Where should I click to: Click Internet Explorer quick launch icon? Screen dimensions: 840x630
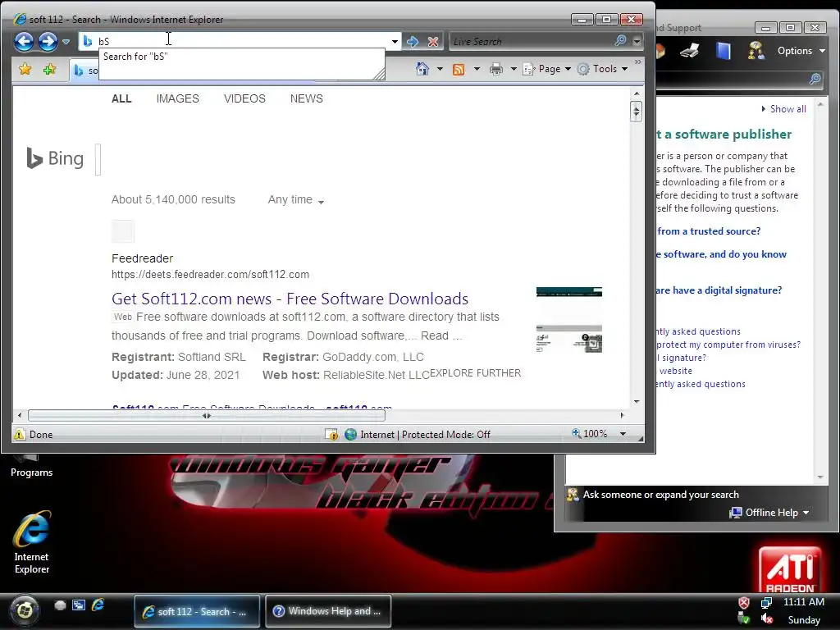click(98, 605)
